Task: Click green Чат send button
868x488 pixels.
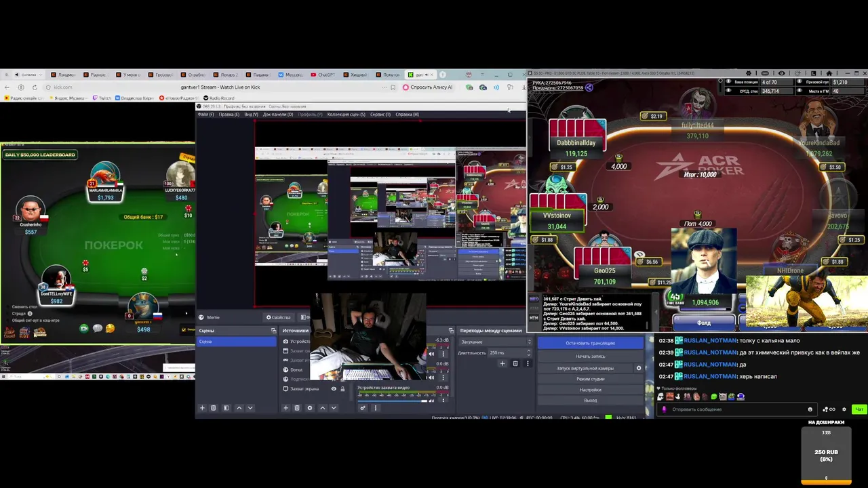Action: coord(859,409)
